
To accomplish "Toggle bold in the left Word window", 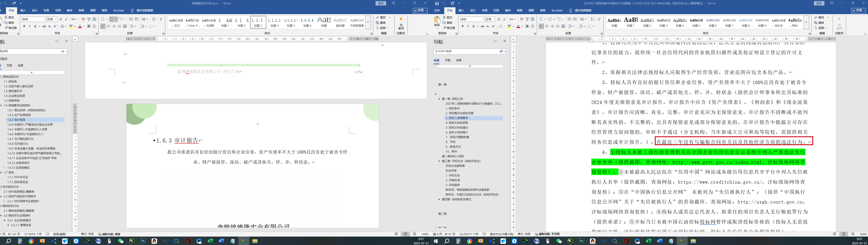I will tap(24, 26).
